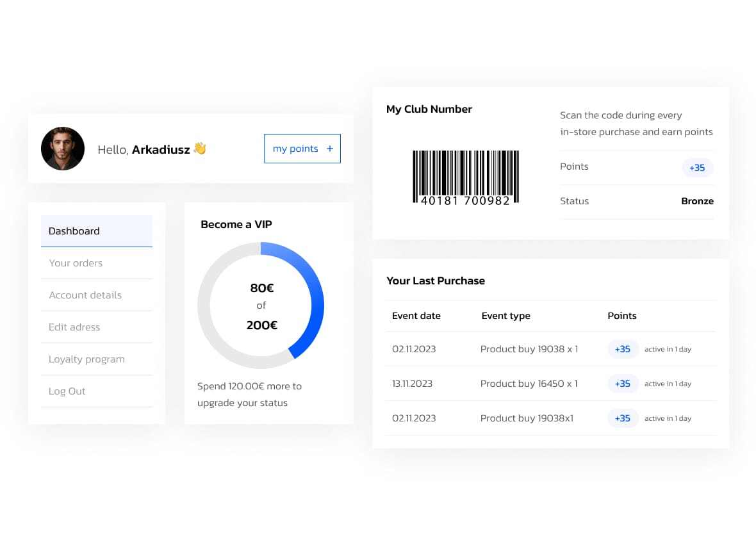Click the Become a VIP heading
Screen dimensions: 756x538
tap(236, 224)
